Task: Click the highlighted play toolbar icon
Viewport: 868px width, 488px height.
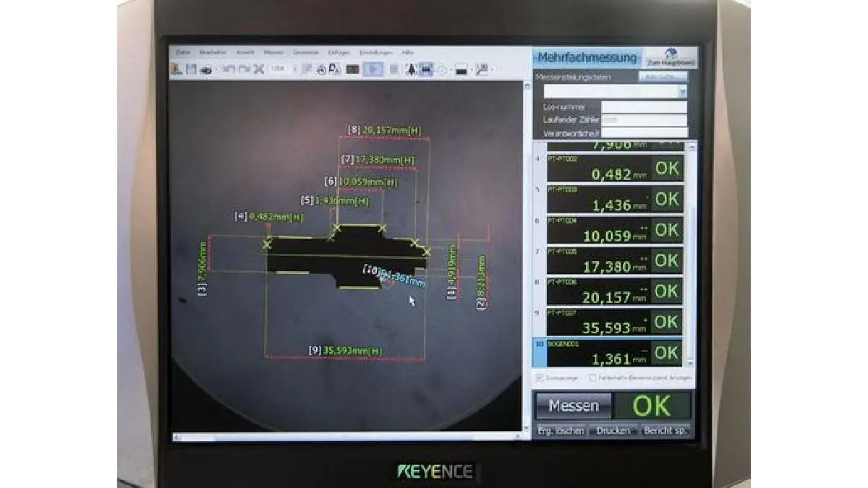Action: (x=373, y=69)
